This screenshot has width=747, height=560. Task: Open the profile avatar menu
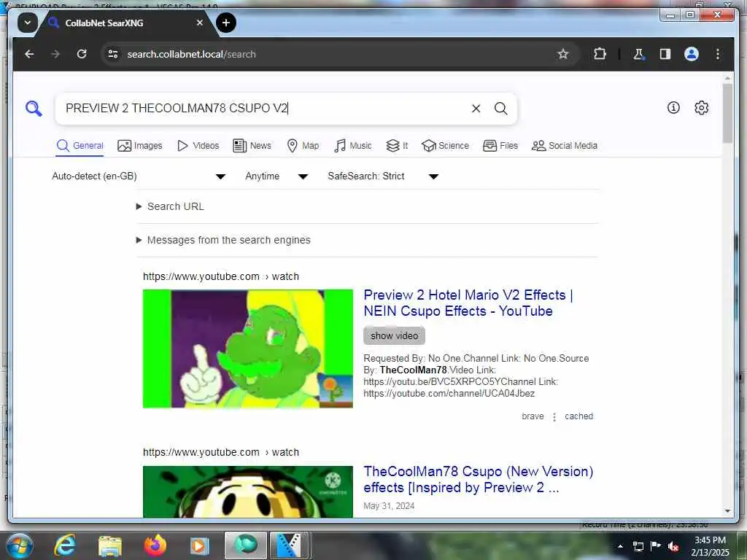tap(692, 54)
